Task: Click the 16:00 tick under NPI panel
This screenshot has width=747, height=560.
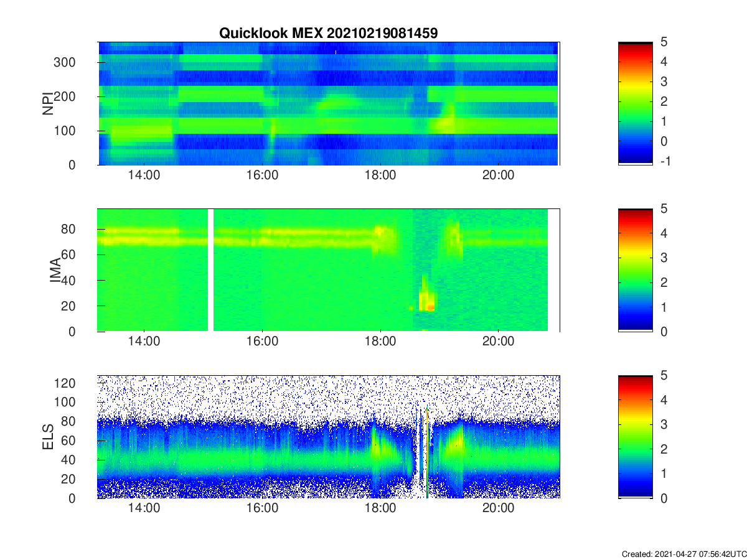Action: pyautogui.click(x=262, y=175)
